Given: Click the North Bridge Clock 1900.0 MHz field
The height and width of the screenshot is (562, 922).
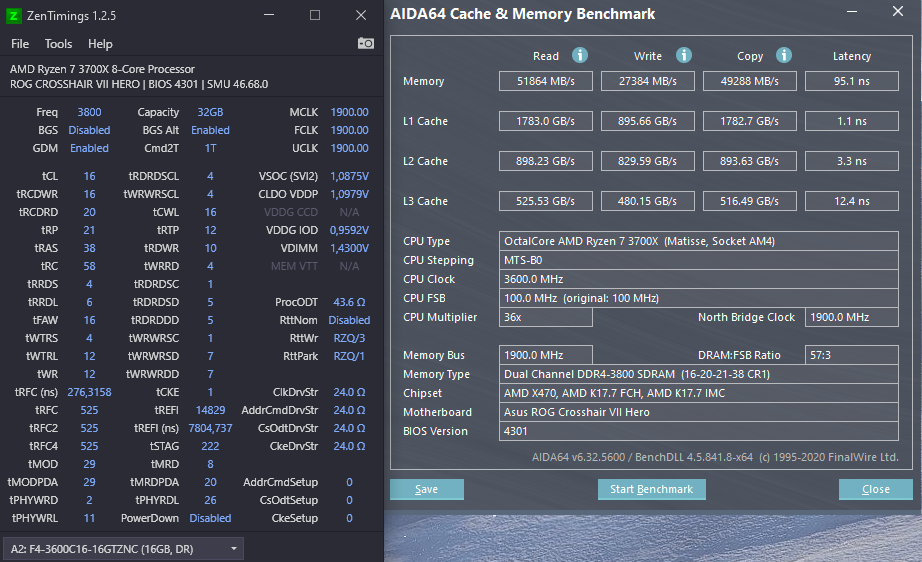Looking at the screenshot, I should point(851,317).
